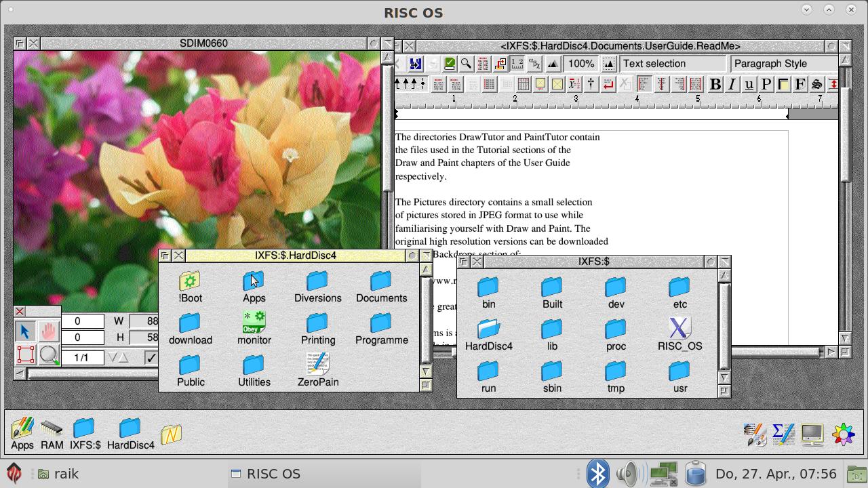Activate the magnifier zoom tool in image toolbox
This screenshot has width=868, height=488.
pos(49,354)
